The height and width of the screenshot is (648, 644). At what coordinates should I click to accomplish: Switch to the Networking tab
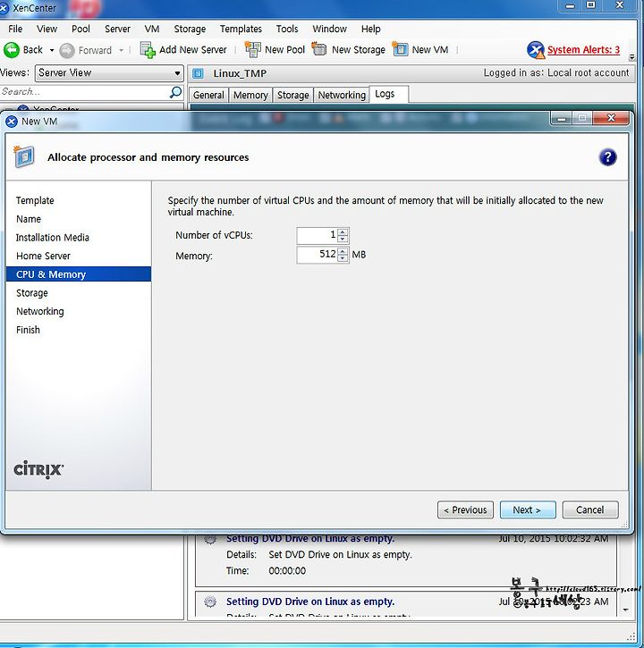(x=342, y=95)
